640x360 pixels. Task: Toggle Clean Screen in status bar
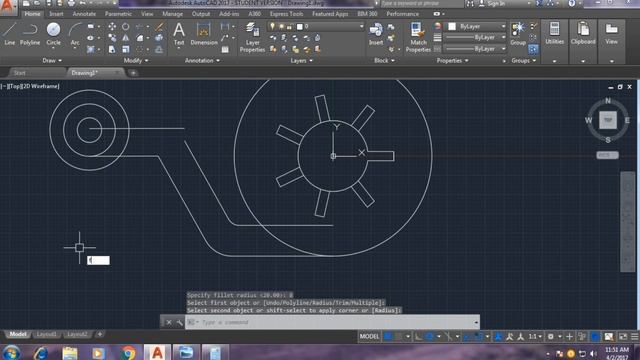[x=623, y=337]
